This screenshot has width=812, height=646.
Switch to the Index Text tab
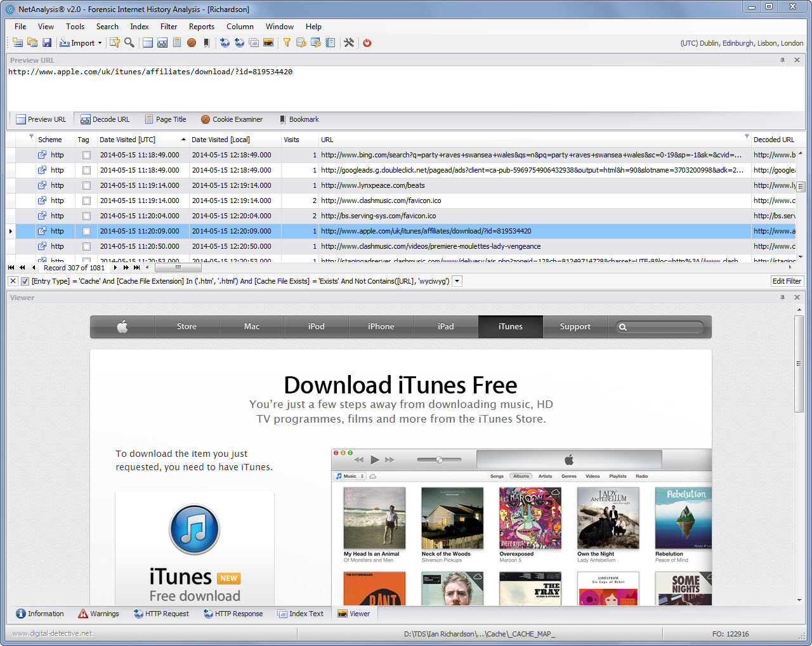pos(300,614)
